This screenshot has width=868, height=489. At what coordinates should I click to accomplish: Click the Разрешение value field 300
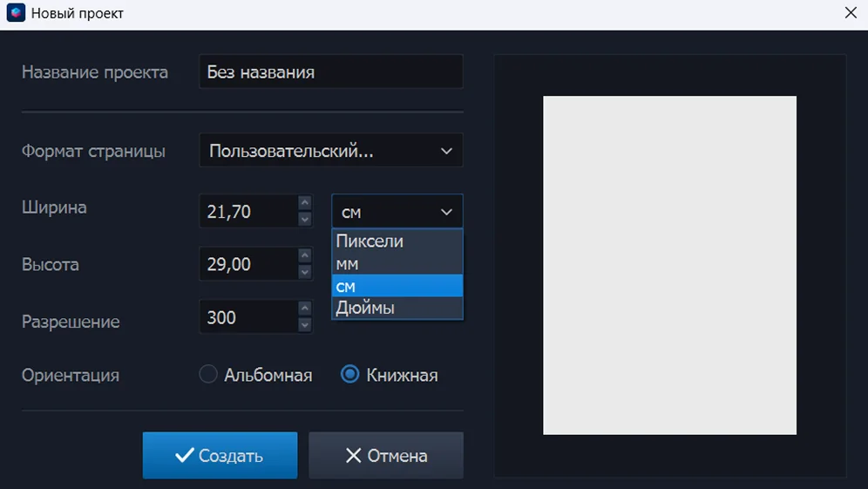pos(248,317)
